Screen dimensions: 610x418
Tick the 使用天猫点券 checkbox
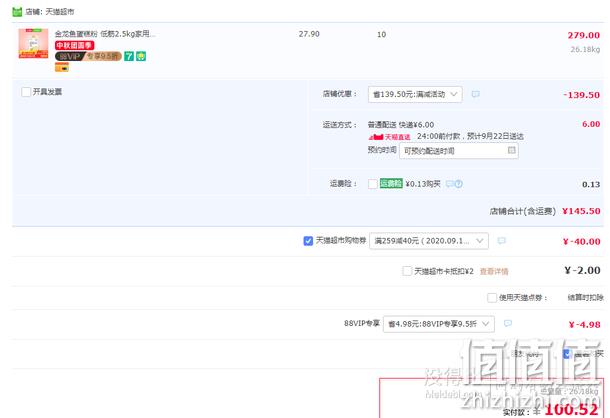pyautogui.click(x=492, y=298)
